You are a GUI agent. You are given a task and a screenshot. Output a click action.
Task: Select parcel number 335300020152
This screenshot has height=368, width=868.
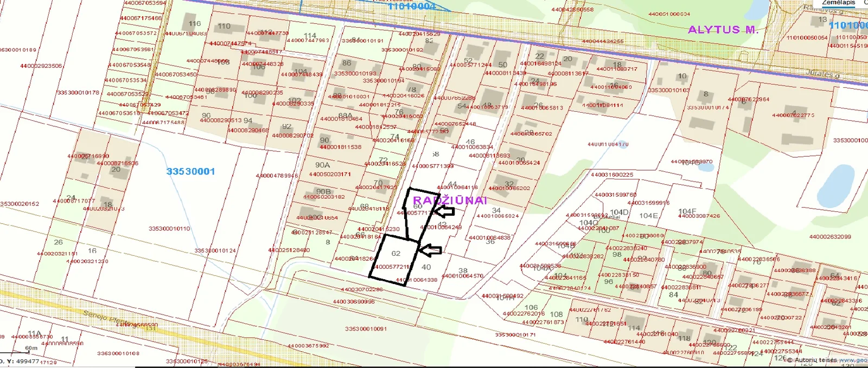[x=20, y=204]
